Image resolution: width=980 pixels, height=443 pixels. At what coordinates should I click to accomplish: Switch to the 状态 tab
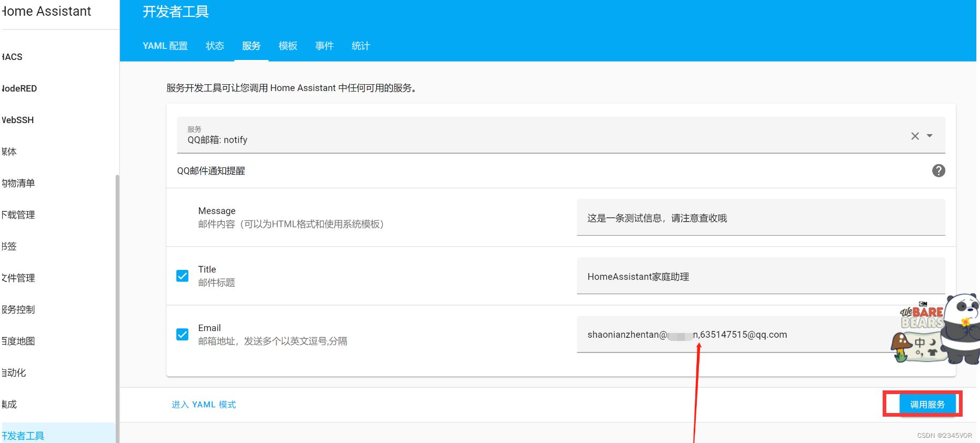[x=215, y=46]
